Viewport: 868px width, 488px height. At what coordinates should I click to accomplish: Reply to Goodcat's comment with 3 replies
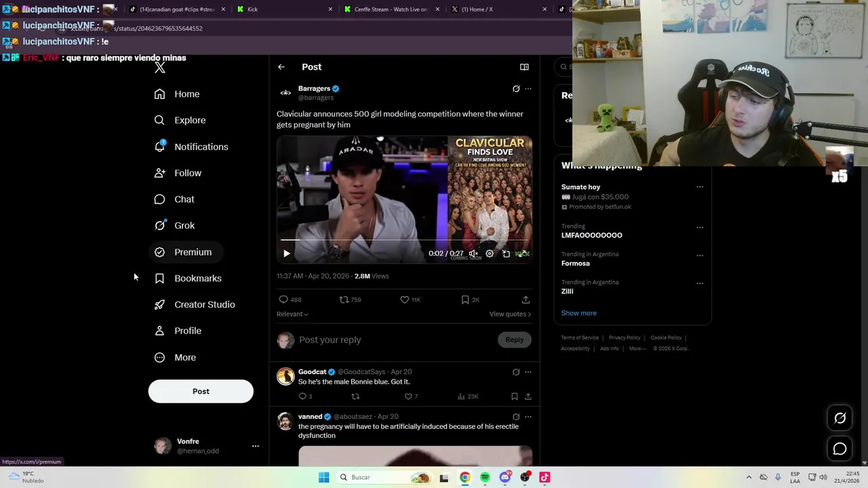coord(305,396)
